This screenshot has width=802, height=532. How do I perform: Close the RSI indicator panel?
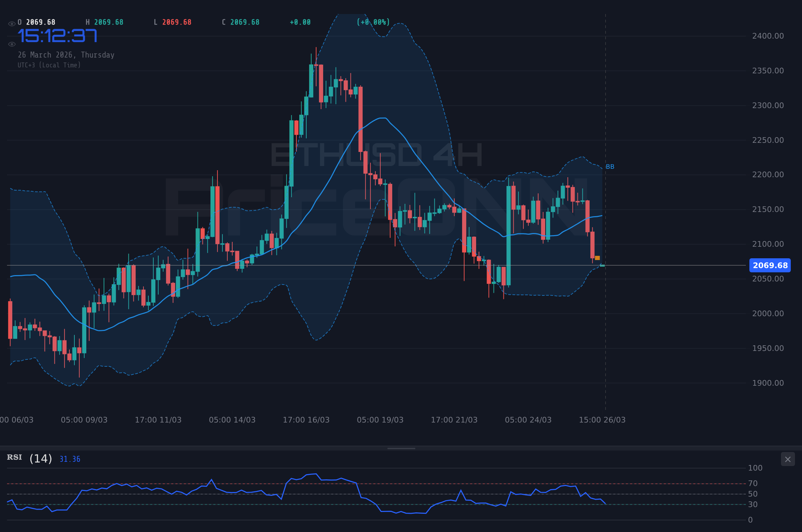[788, 459]
